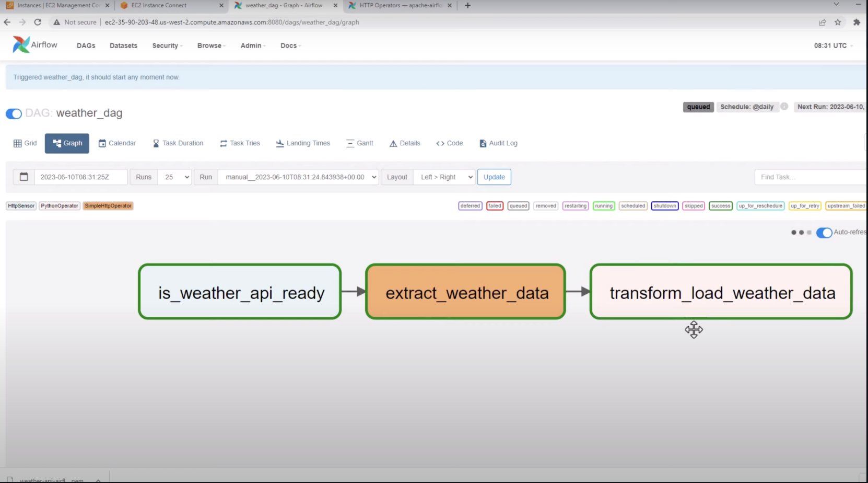Click the PythonOperator legend tag
The height and width of the screenshot is (483, 868).
click(x=60, y=206)
